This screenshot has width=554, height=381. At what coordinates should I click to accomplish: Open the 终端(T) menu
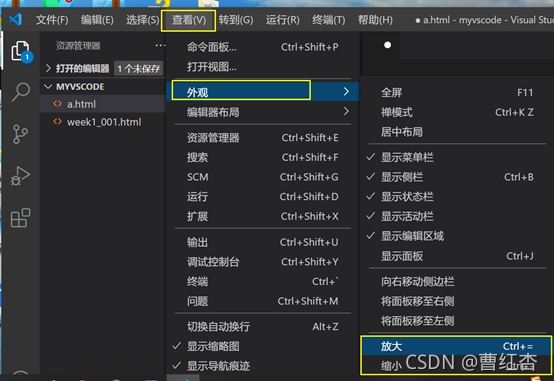coord(329,20)
